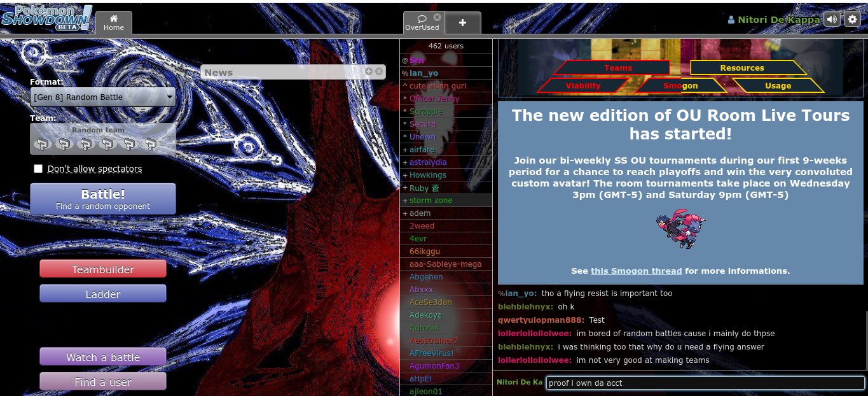Select user Officer Jenny in list
The width and height of the screenshot is (868, 396).
coord(446,98)
